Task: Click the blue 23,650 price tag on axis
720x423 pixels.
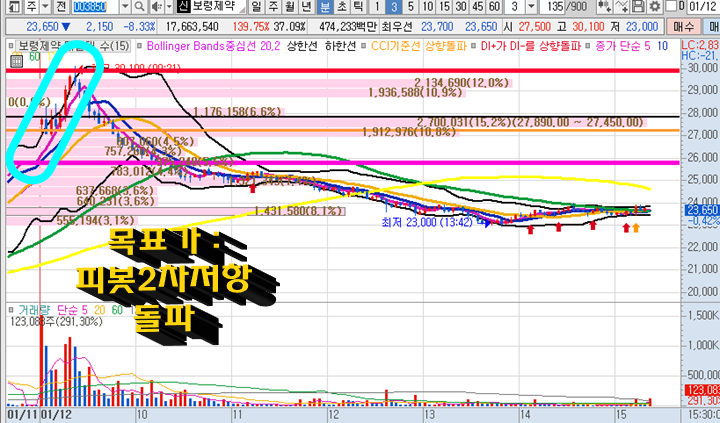Action: click(x=703, y=210)
